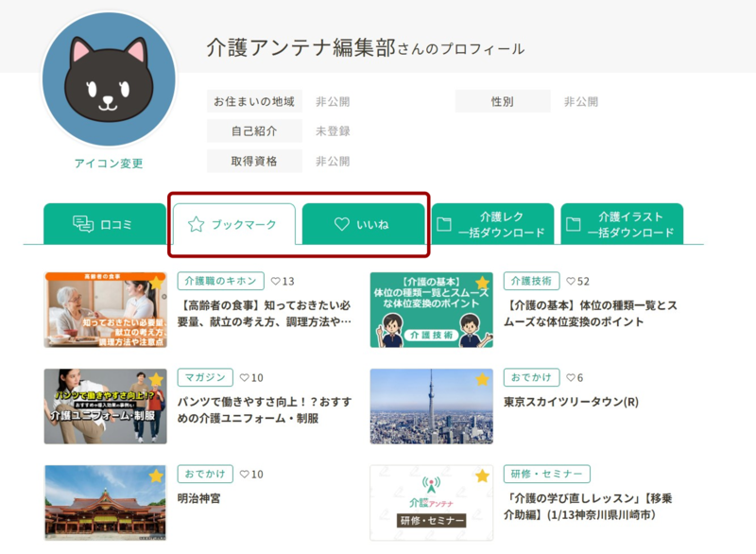Click the heart beside 明治神宮 おでかけ tag
Image resolution: width=756 pixels, height=554 pixels.
coord(245,474)
